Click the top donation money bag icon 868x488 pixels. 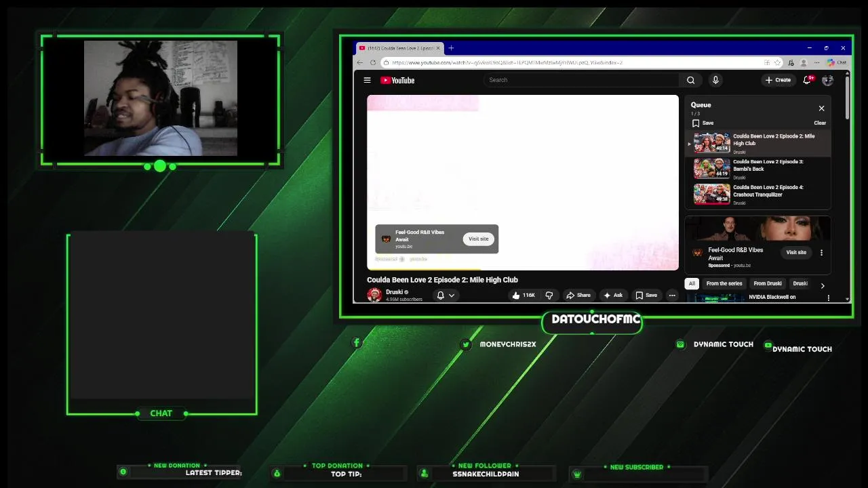[277, 474]
